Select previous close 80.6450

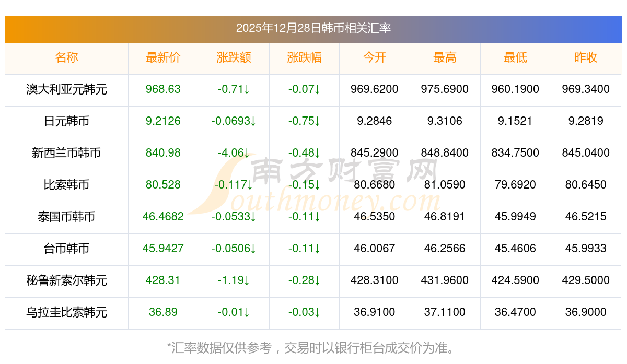tap(586, 185)
